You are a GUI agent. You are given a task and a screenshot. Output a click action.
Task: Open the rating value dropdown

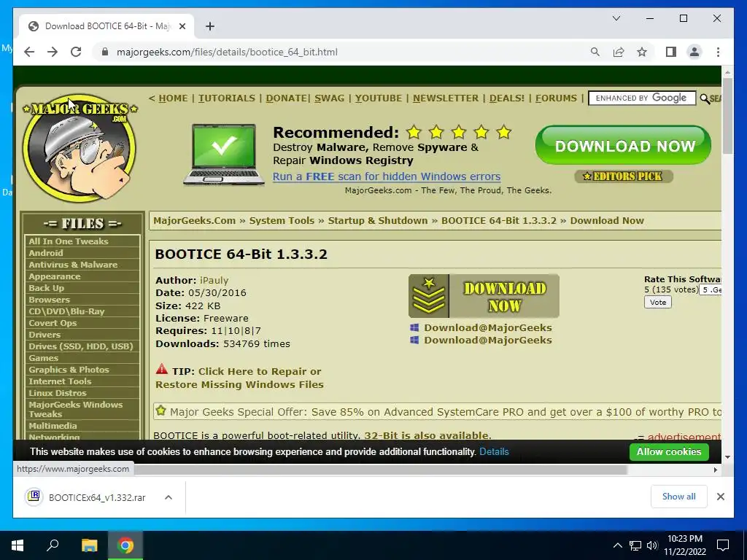point(711,289)
